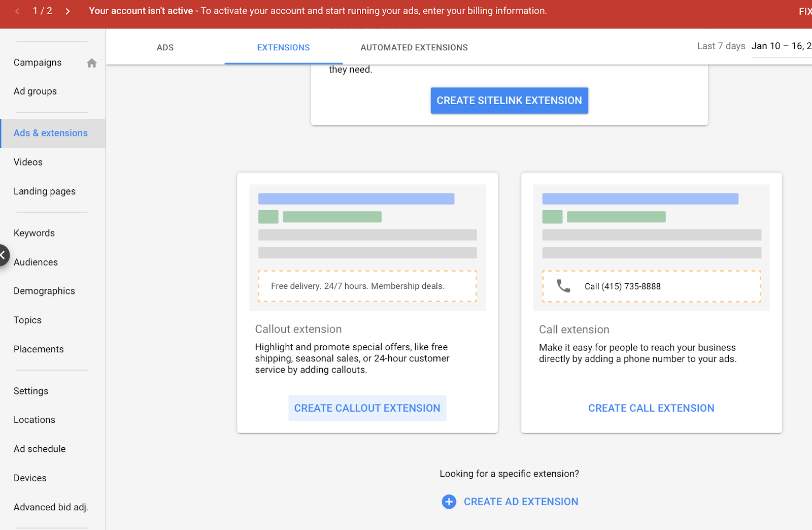Switch to the Ads tab

tap(165, 47)
